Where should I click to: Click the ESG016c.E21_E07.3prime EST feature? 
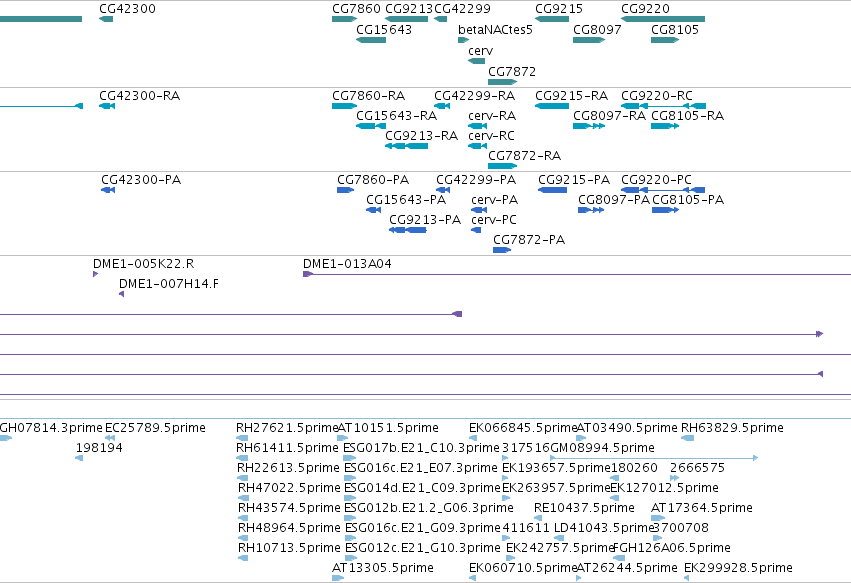[x=350, y=478]
